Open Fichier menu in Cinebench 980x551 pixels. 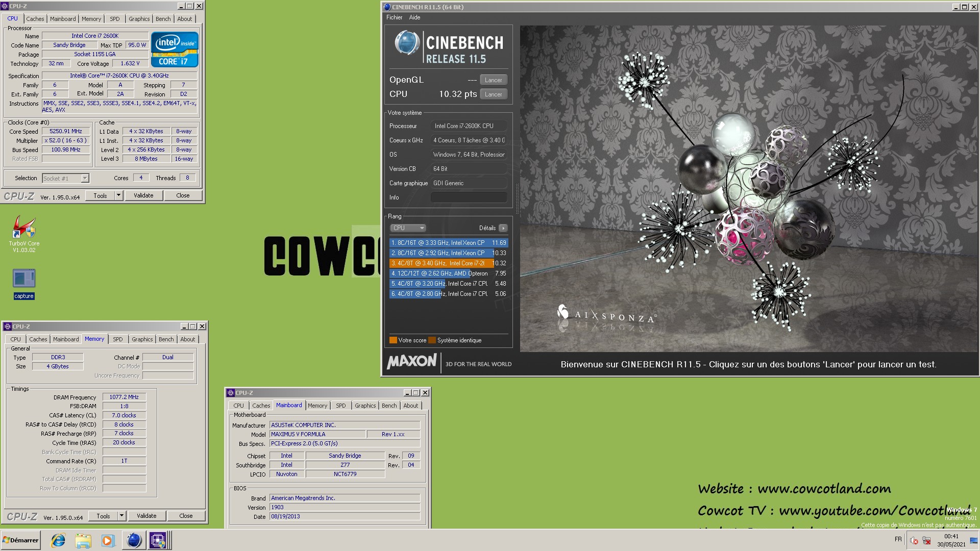[x=394, y=17]
